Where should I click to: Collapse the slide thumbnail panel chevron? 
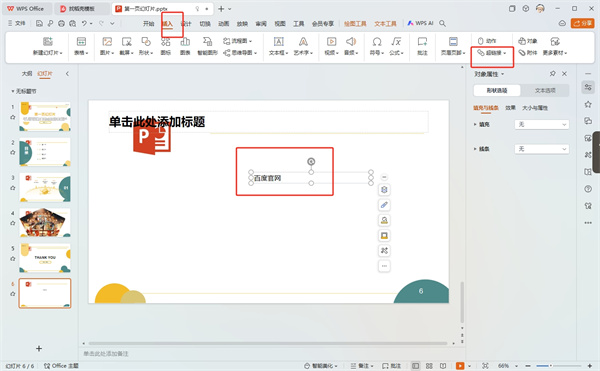[67, 73]
